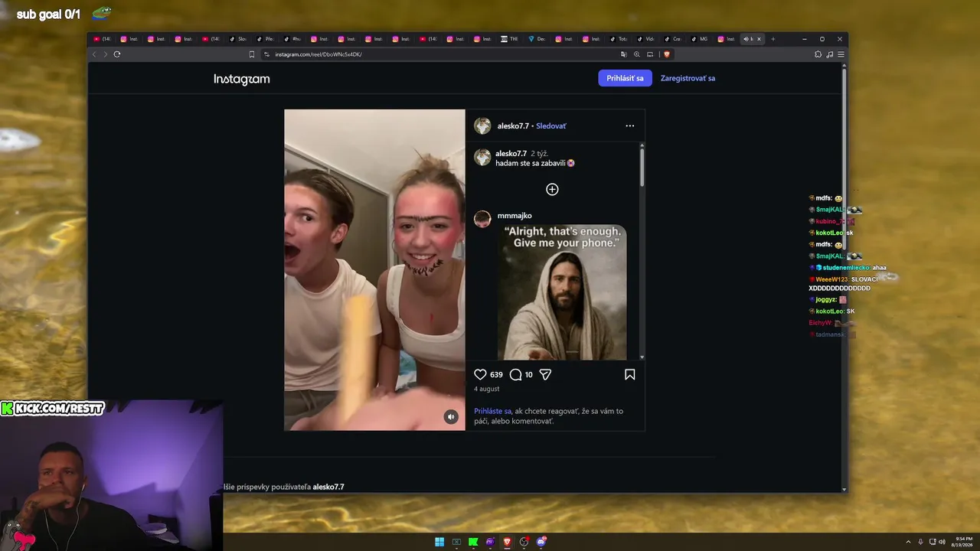
Task: Mute the reel audio with speaker button
Action: pos(451,416)
